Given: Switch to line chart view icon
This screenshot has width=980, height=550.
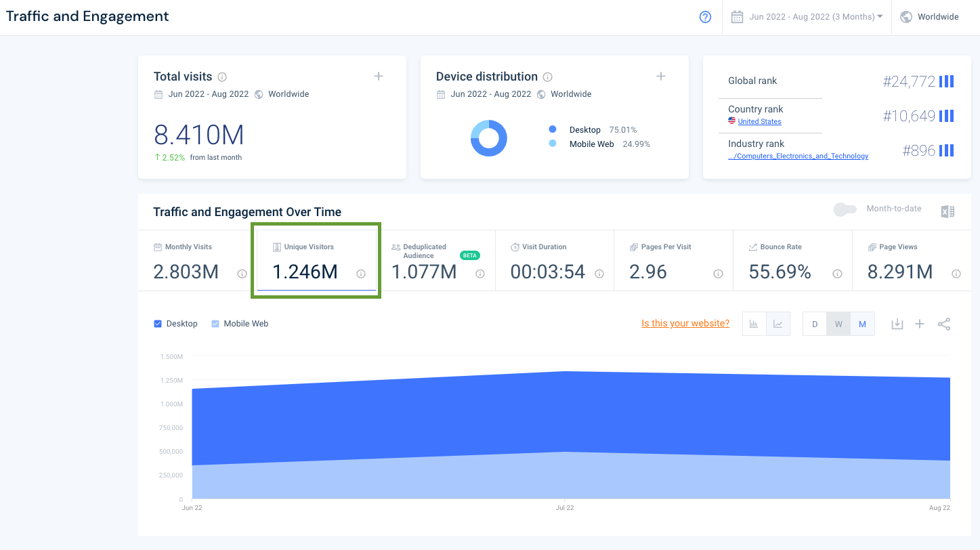Looking at the screenshot, I should click(x=777, y=324).
